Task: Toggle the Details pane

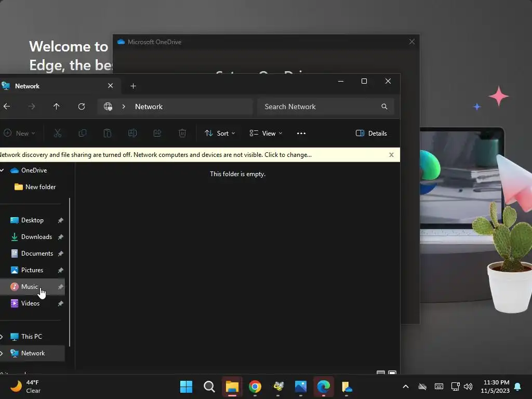Action: coord(371,134)
